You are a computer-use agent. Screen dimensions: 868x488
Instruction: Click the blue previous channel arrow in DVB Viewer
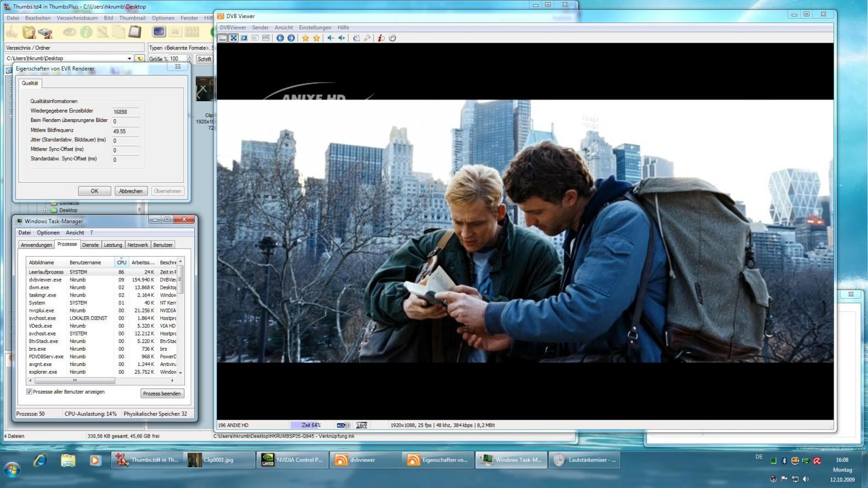(x=280, y=38)
